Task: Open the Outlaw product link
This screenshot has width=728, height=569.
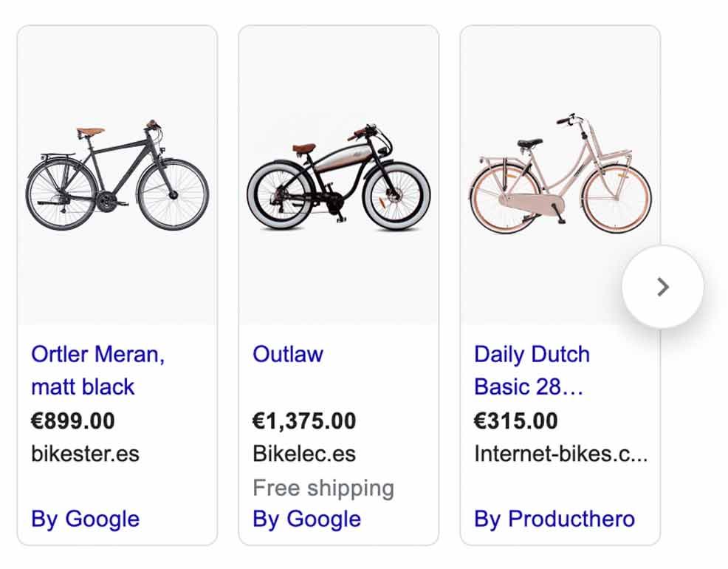Action: click(x=287, y=355)
